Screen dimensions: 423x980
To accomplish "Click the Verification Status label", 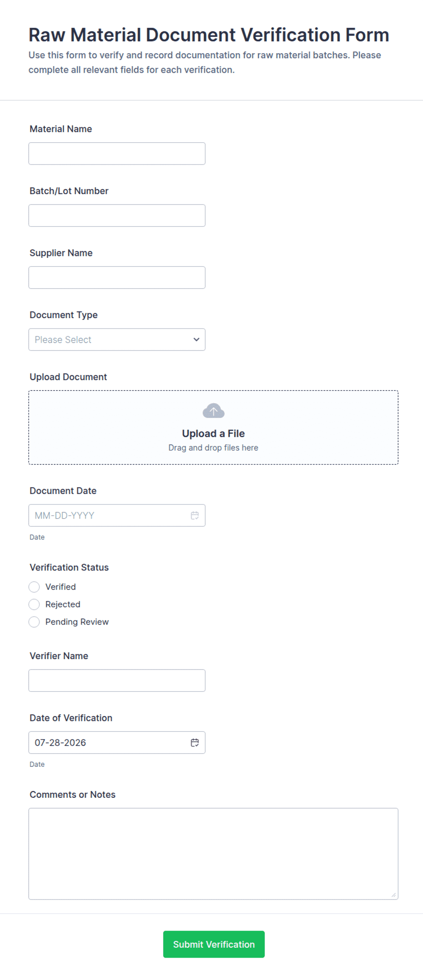I will 69,567.
